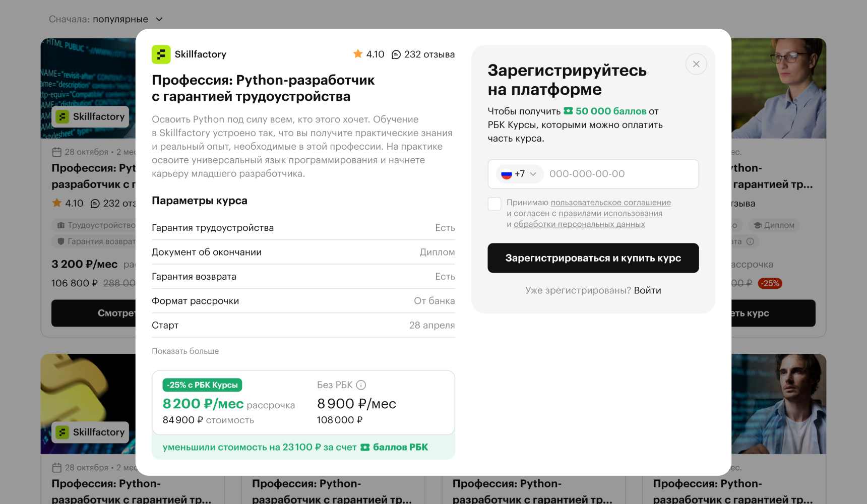Click Skillfactory badge on bottom-left card

(x=90, y=432)
